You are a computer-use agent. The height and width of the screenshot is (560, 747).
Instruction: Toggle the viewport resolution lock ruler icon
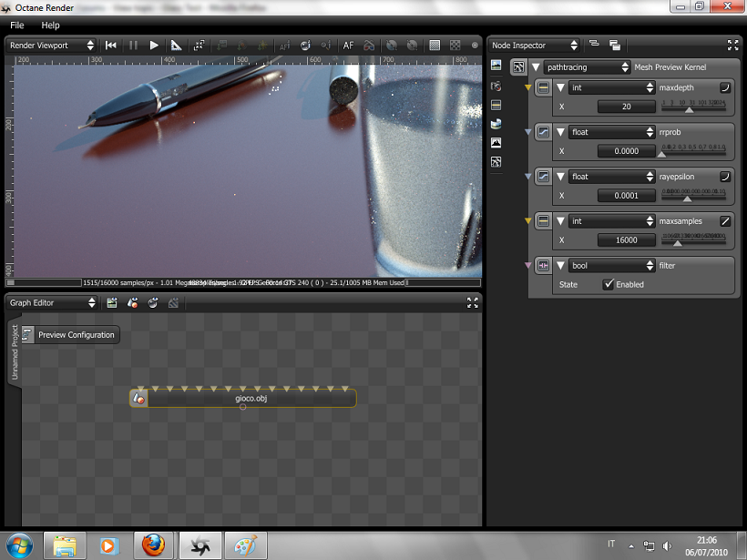tap(176, 46)
